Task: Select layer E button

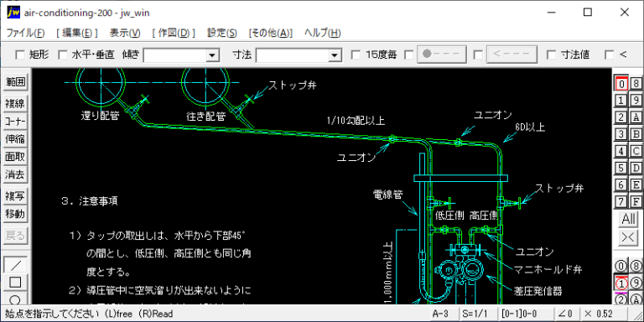Action: tap(636, 184)
